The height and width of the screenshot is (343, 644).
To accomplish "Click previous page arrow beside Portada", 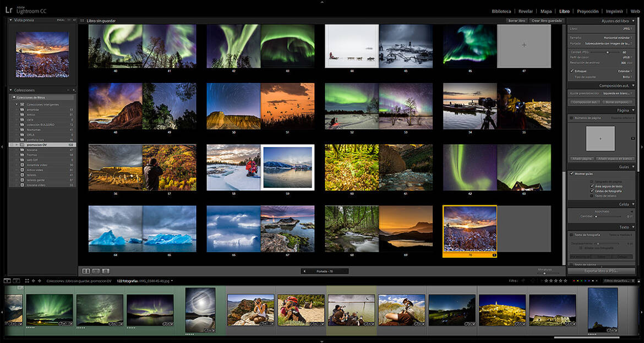I will click(x=304, y=271).
